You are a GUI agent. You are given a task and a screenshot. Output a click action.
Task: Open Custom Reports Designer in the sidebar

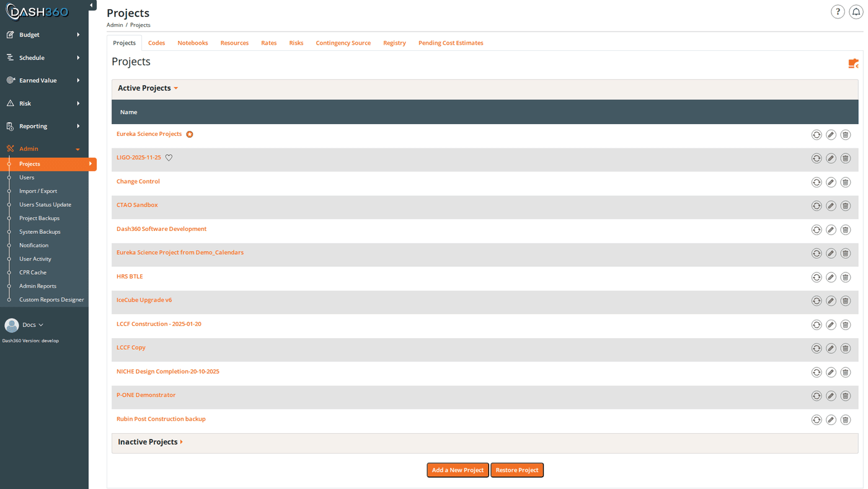click(x=51, y=300)
